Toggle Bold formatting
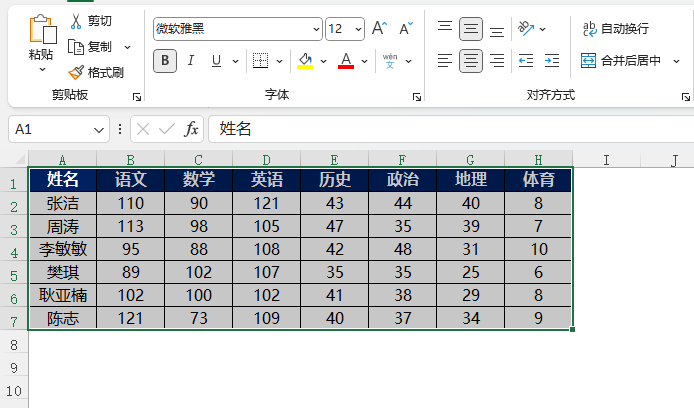Viewport: 694px width, 408px height. tap(165, 61)
